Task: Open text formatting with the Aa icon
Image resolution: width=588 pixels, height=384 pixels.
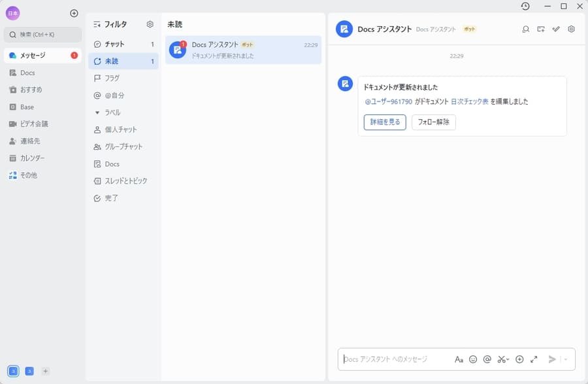Action: (459, 359)
